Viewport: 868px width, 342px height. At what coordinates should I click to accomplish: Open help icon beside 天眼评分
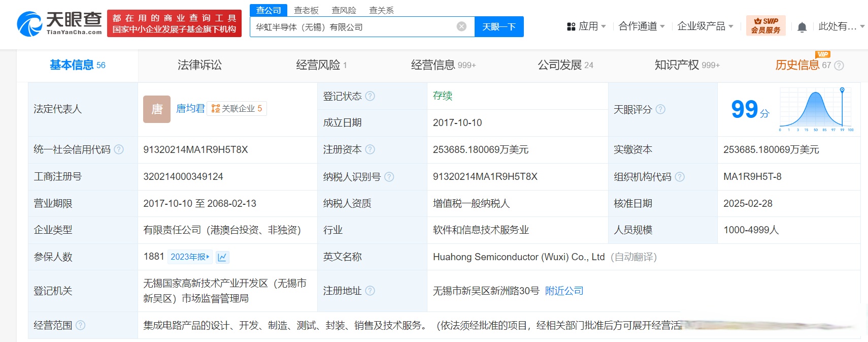(660, 109)
